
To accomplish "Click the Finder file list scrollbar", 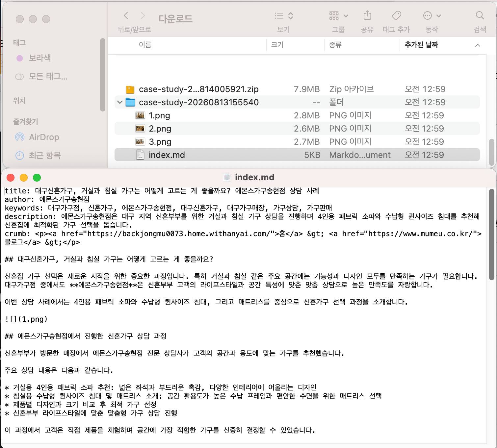I will point(491,152).
